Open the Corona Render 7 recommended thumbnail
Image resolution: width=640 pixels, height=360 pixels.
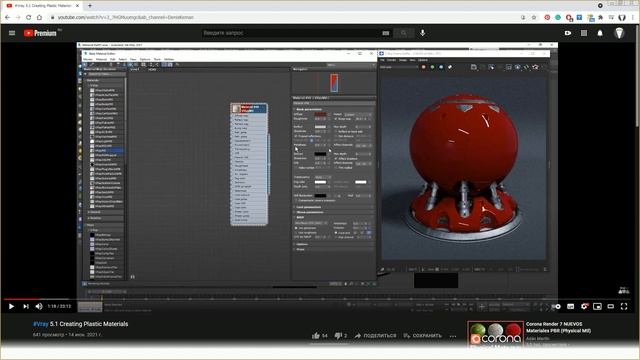tap(496, 334)
